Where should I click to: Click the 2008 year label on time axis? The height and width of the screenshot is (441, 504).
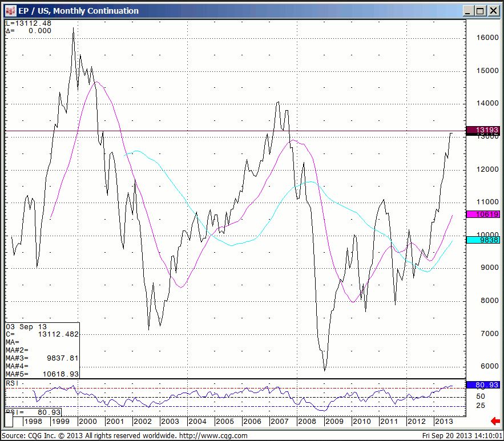(x=307, y=422)
